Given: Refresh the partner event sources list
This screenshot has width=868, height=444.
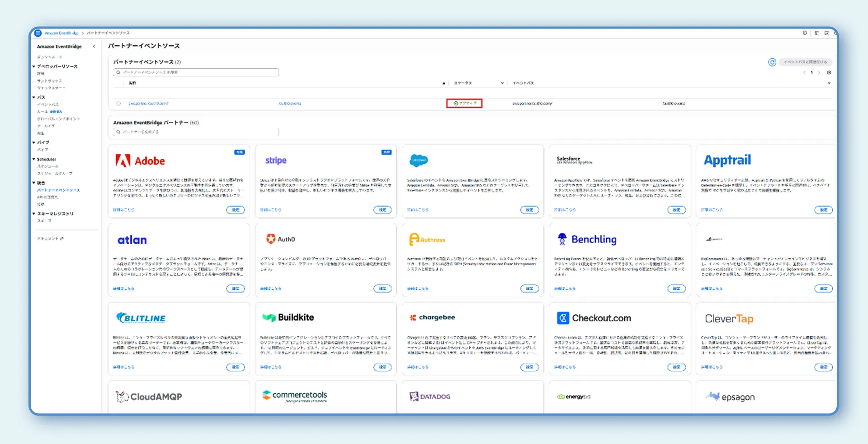Looking at the screenshot, I should point(772,62).
